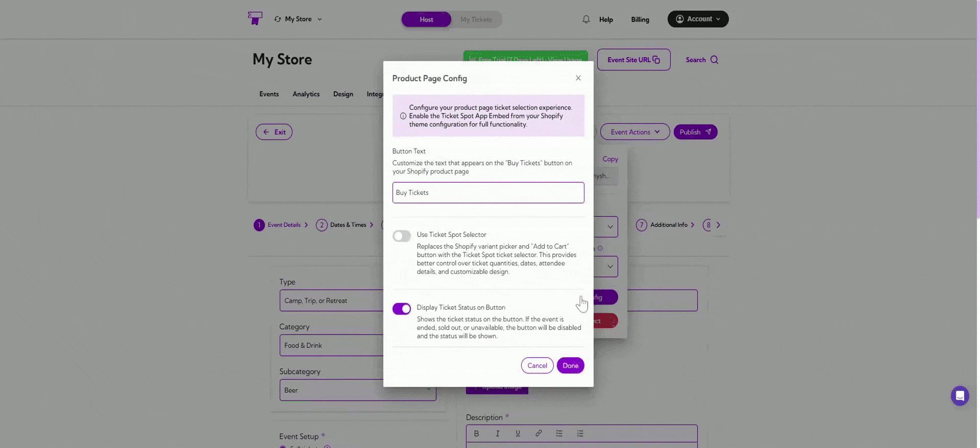
Task: Open the Help link
Action: pos(606,19)
